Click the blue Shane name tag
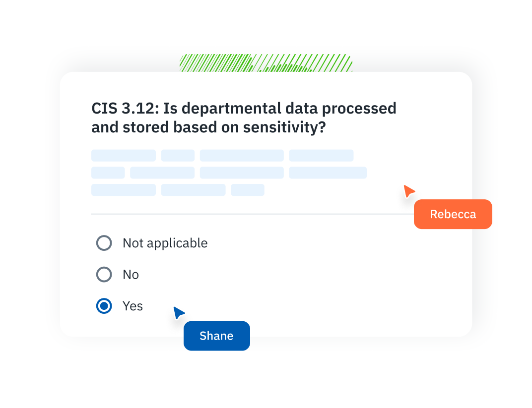This screenshot has width=532, height=408. click(x=216, y=336)
